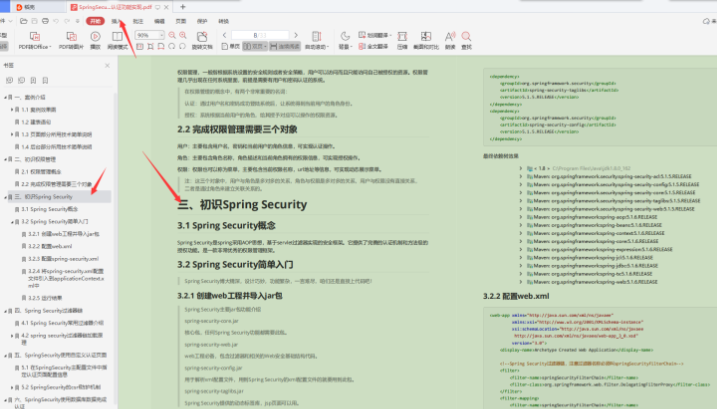The width and height of the screenshot is (720, 410).
Task: Click the open-folder icon in quick toolbar
Action: tap(23, 21)
